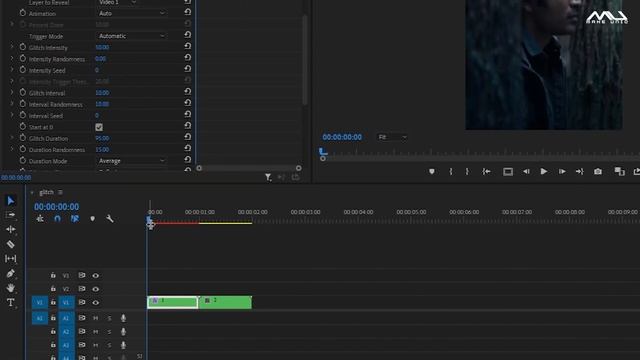Expand the Glitch Intensity property
Image resolution: width=640 pixels, height=360 pixels.
click(12, 47)
